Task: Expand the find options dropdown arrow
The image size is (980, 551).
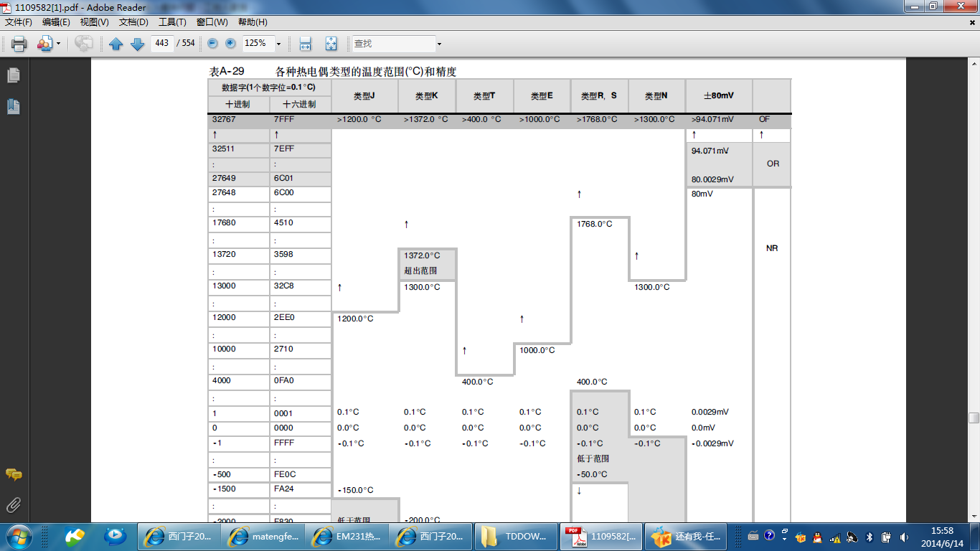Action: tap(439, 44)
